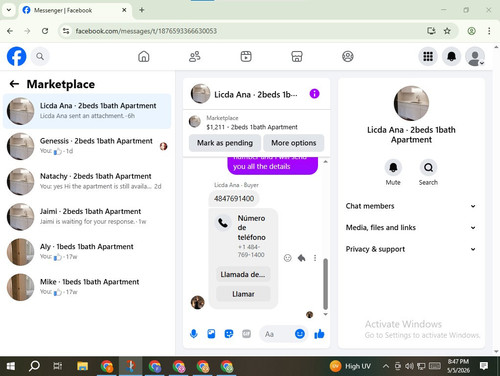Choose a GIF icon
Screen dimensions: 500x376
(x=246, y=334)
